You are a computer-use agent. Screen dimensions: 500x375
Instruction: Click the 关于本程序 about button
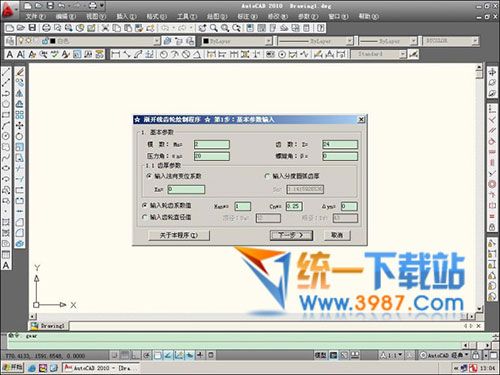coord(179,235)
